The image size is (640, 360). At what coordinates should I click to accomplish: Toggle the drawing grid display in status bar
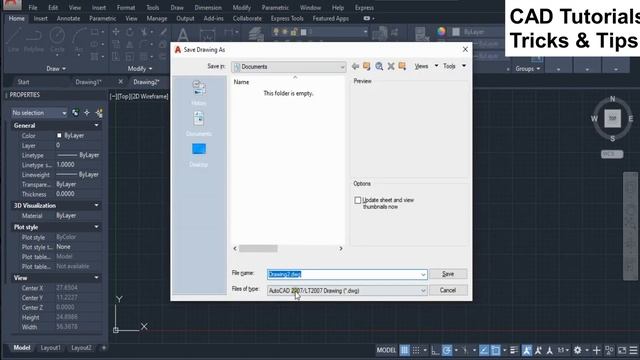(404, 350)
